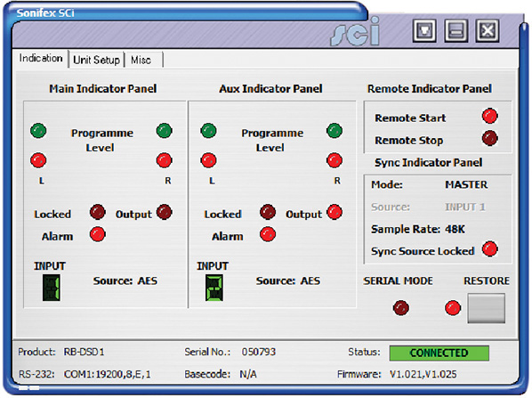The height and width of the screenshot is (398, 532).
Task: Click the 'Sample Rate: 48K' text
Action: click(x=417, y=229)
